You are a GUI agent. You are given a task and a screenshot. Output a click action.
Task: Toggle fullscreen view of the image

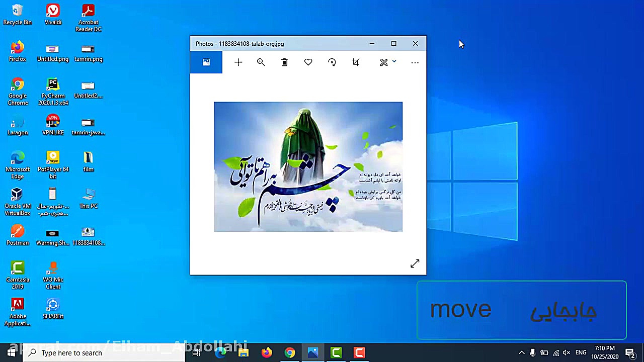point(415,263)
